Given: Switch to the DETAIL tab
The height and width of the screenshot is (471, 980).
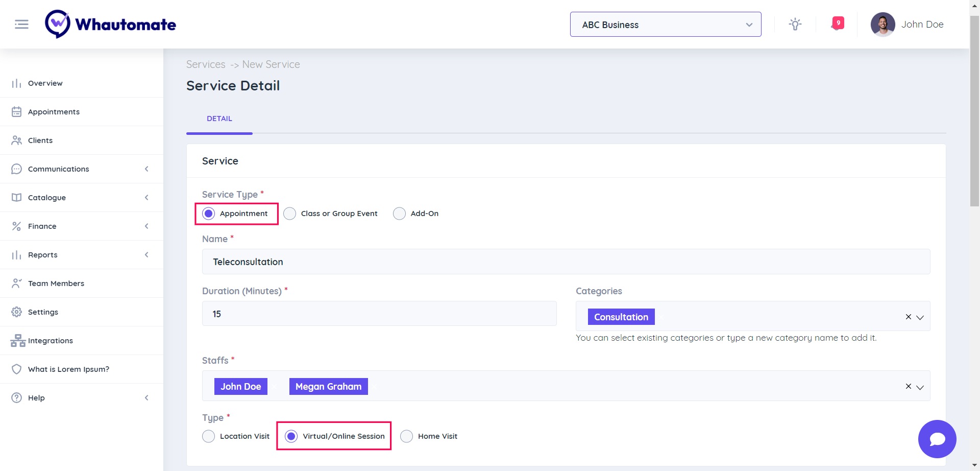Looking at the screenshot, I should [x=219, y=119].
